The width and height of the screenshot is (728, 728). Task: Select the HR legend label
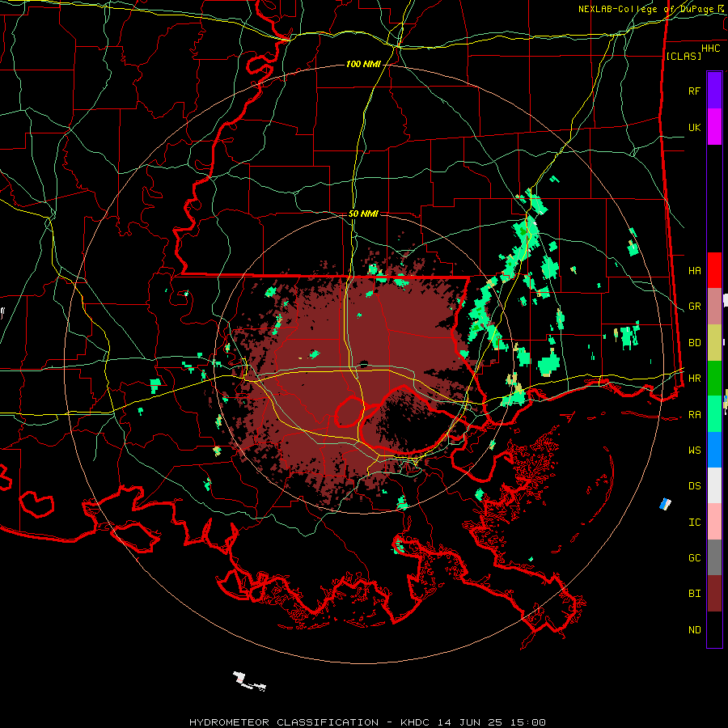694,379
